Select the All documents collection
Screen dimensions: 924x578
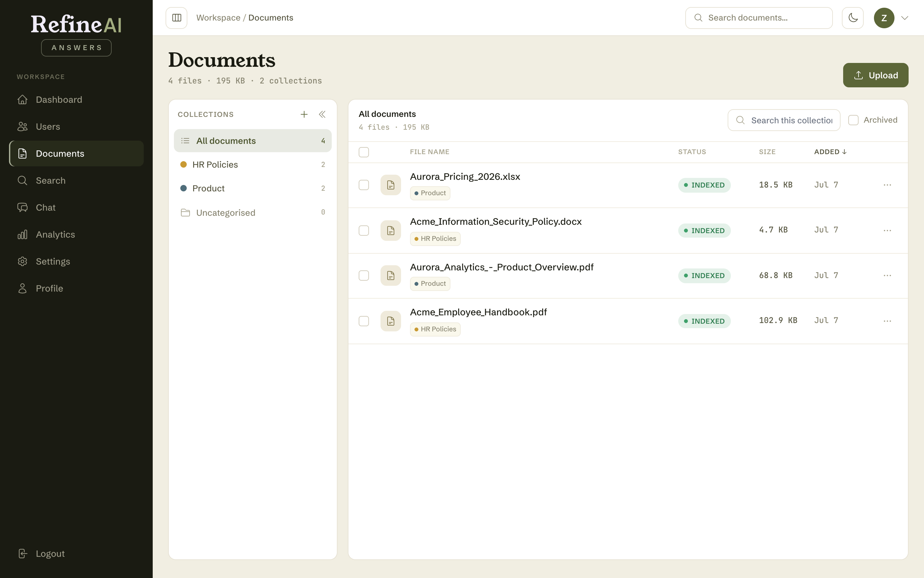pos(252,141)
